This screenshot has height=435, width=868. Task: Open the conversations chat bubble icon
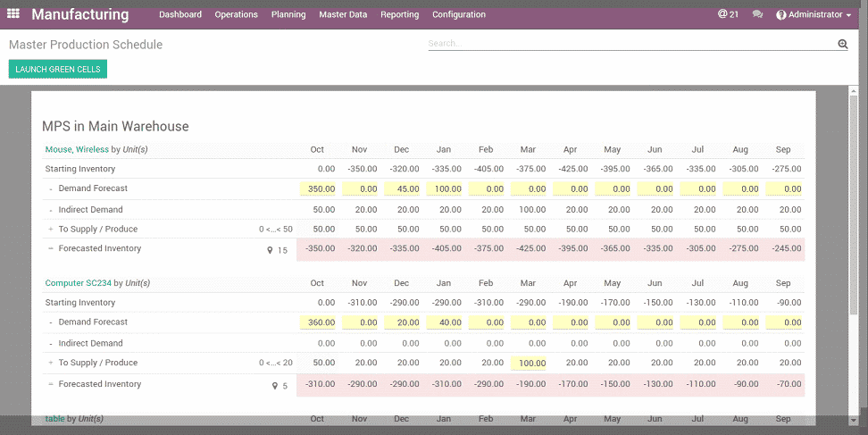[757, 14]
